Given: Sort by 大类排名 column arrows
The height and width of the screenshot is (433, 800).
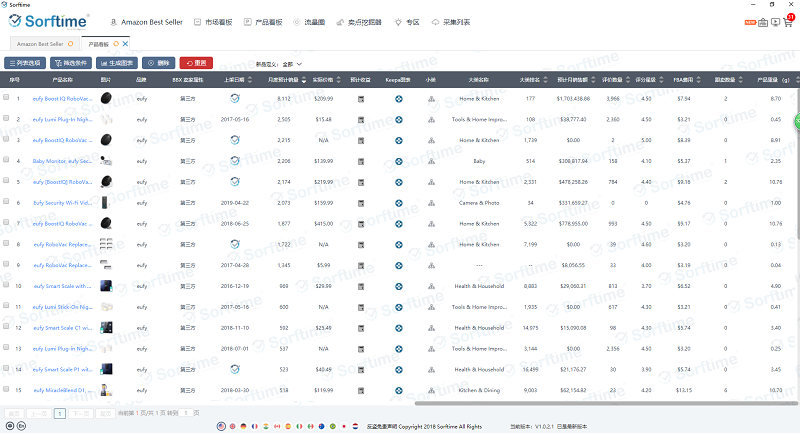Looking at the screenshot, I should 545,80.
